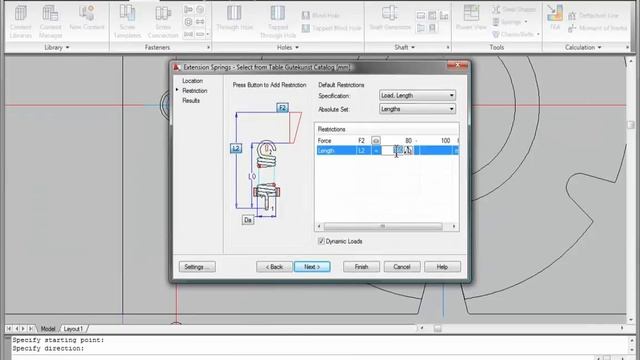The height and width of the screenshot is (360, 640).
Task: Expand the Shaft panel dropdown
Action: [x=404, y=47]
